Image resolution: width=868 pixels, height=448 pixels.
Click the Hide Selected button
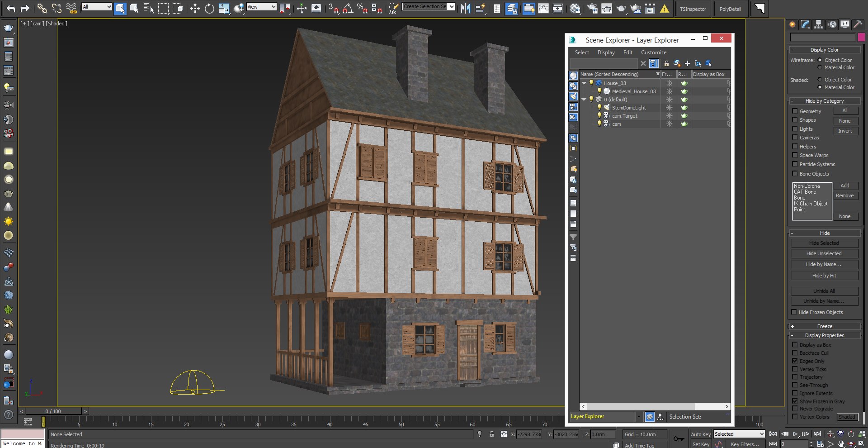(x=824, y=243)
